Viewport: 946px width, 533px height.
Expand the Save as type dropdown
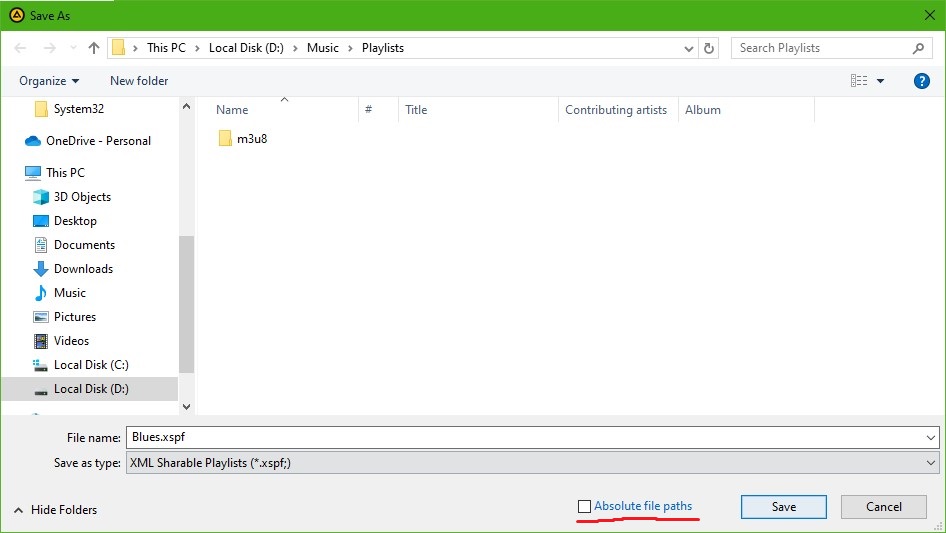click(x=931, y=463)
